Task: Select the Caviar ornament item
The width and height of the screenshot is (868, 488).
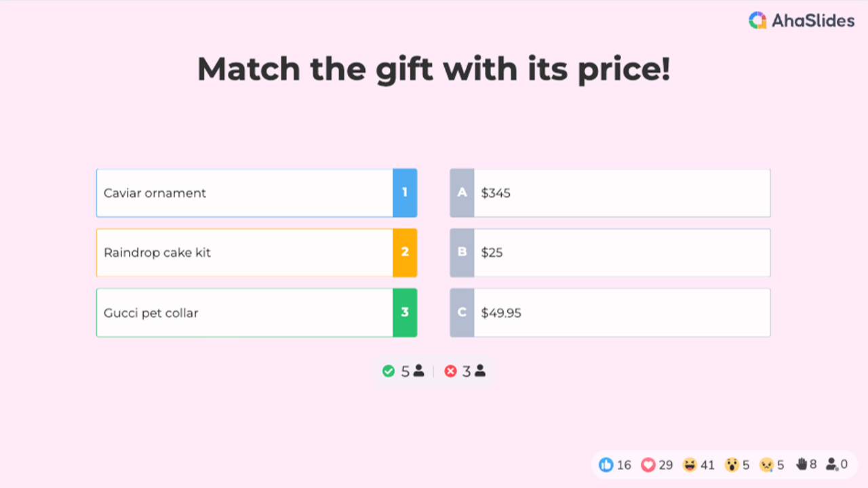Action: 244,193
